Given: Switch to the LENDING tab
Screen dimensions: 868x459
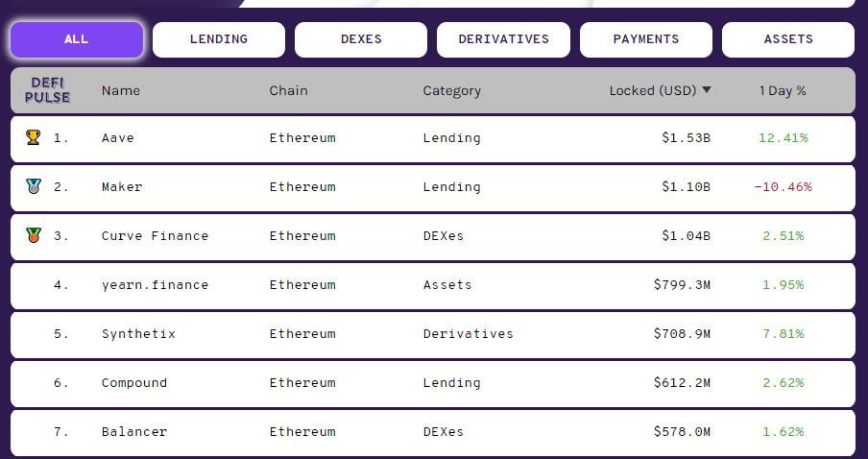Looking at the screenshot, I should click(219, 39).
